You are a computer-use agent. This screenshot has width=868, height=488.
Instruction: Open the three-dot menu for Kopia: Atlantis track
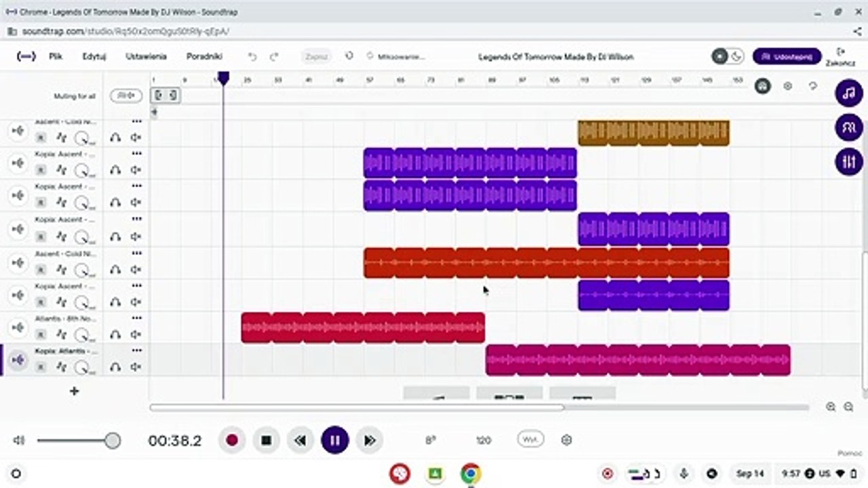[x=137, y=351]
